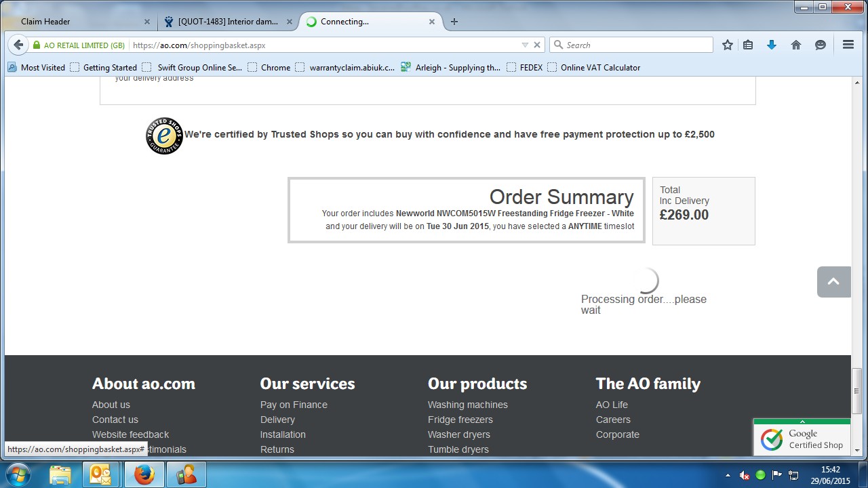
Task: Open the FEDEX bookmark
Action: tap(525, 67)
